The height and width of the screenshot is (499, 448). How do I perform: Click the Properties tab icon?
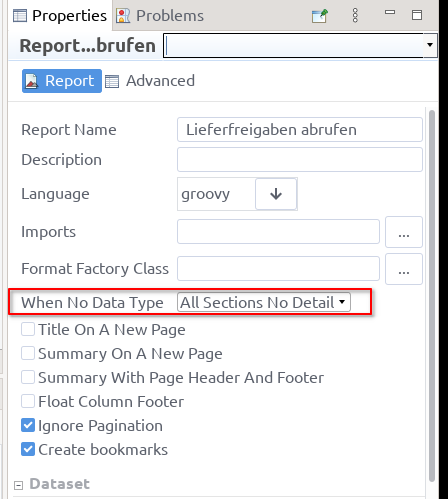(20, 16)
